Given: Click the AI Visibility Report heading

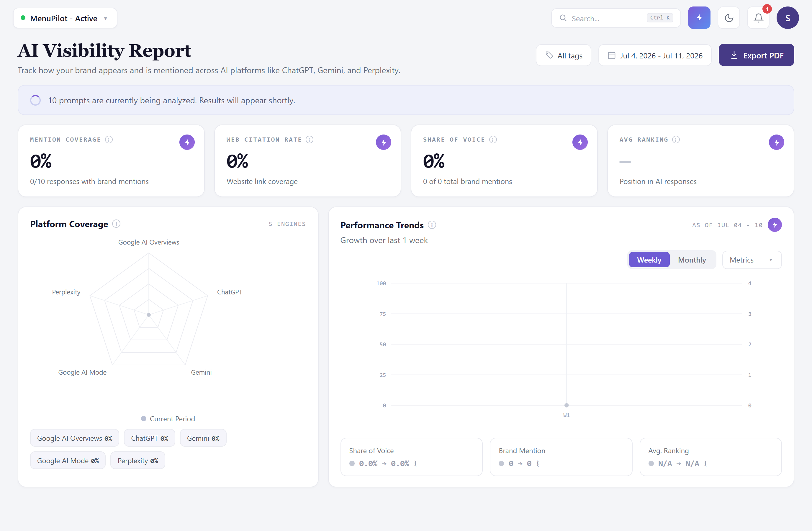Looking at the screenshot, I should pos(104,50).
